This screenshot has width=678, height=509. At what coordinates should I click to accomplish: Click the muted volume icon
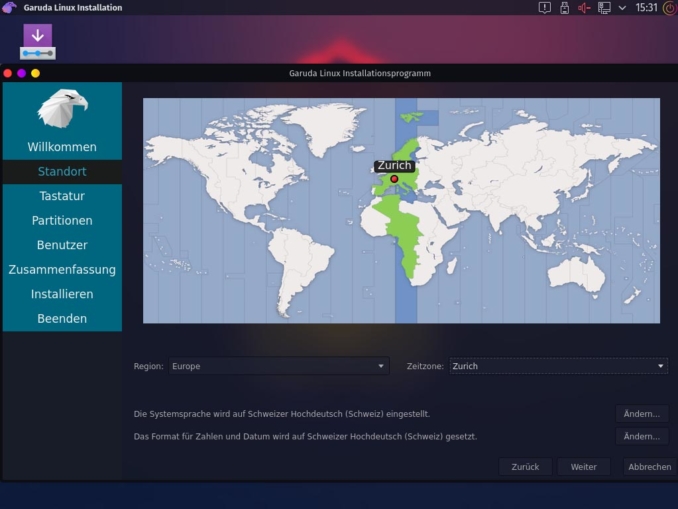pyautogui.click(x=584, y=8)
